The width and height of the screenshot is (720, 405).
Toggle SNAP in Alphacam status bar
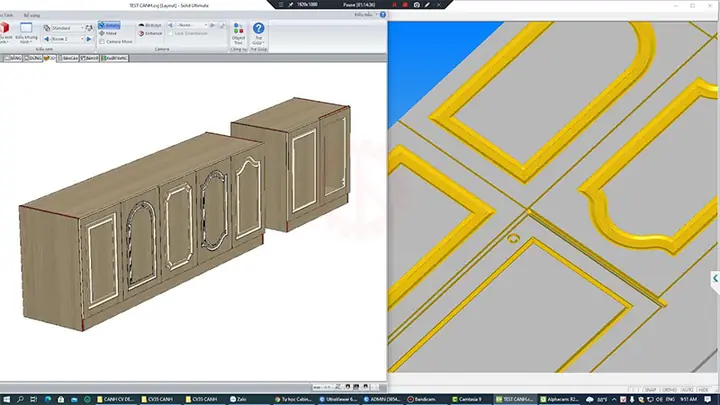click(650, 390)
